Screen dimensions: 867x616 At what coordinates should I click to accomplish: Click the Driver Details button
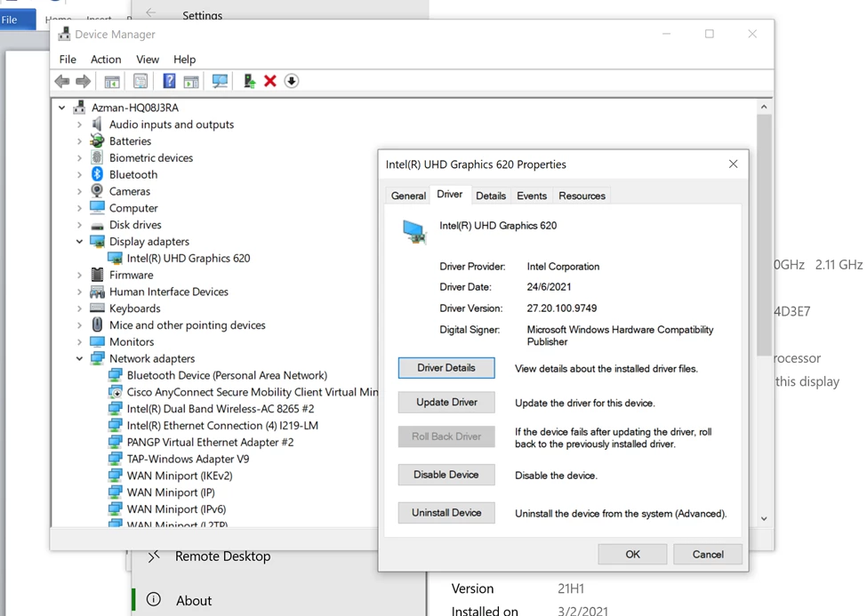coord(446,368)
